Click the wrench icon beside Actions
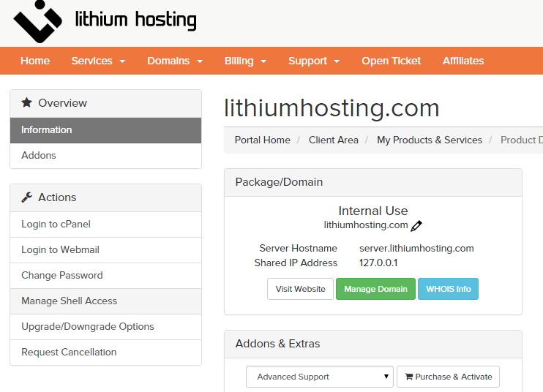The height and width of the screenshot is (392, 543). click(x=26, y=197)
